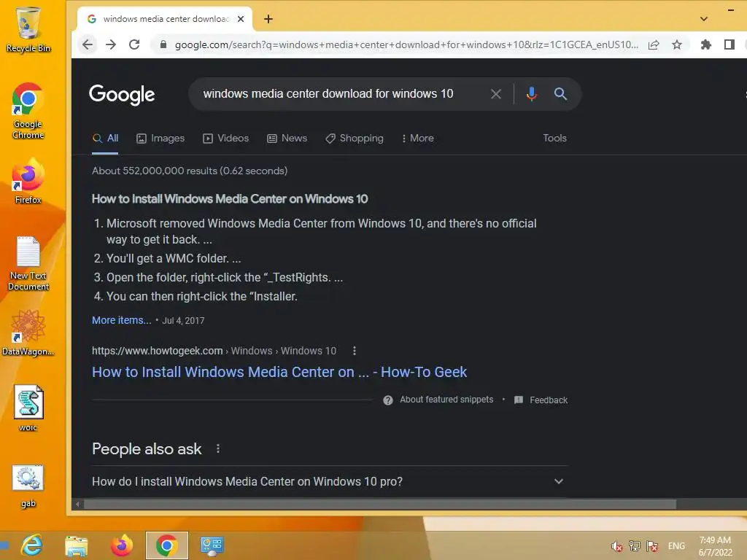747x560 pixels.
Task: Open Control Panel taskbar item
Action: point(212,545)
